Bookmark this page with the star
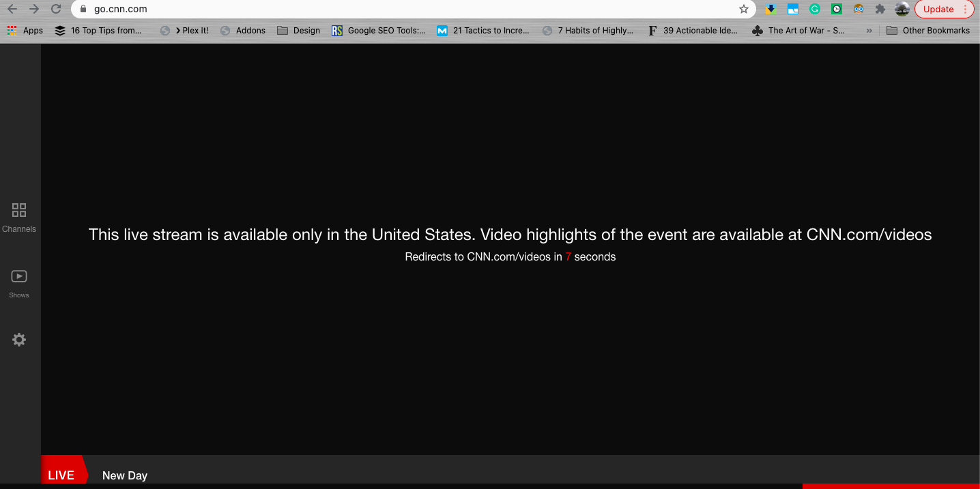This screenshot has height=489, width=980. point(744,9)
